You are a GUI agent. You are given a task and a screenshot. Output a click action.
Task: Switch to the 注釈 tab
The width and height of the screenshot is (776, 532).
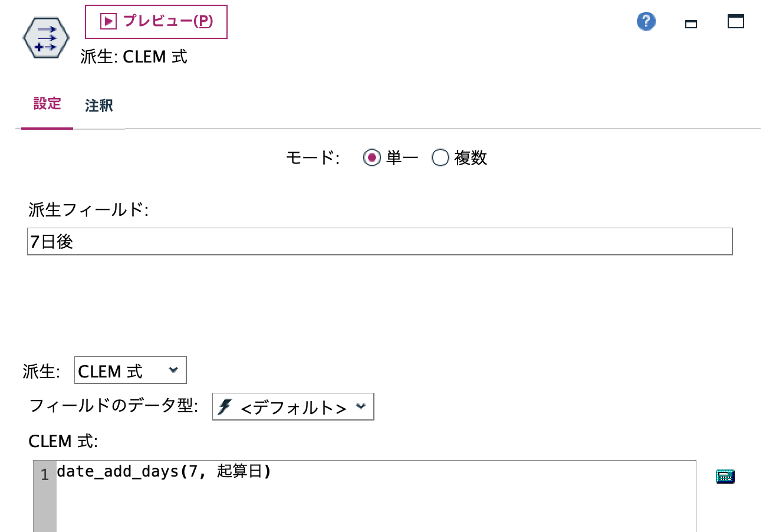98,105
